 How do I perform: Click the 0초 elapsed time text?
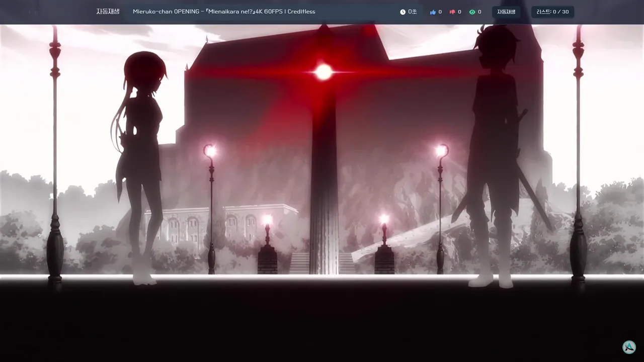[413, 12]
